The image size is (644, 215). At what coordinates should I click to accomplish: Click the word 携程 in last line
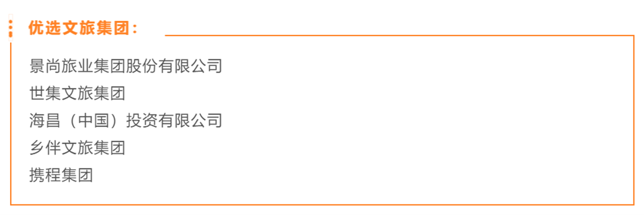[45, 175]
